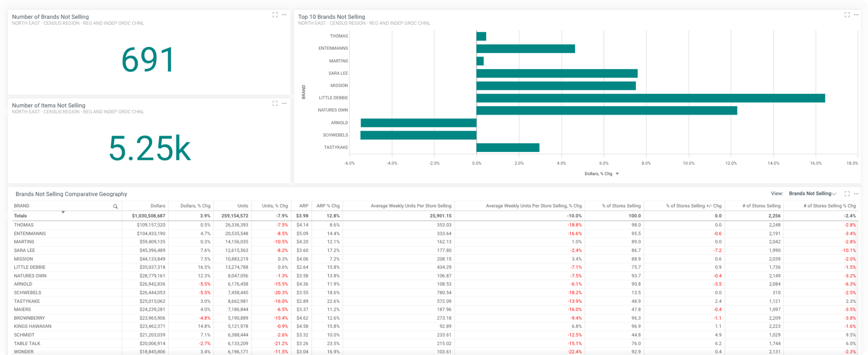868x355 pixels.
Task: Click % of Stores Selling +/- Chg header
Action: tap(694, 206)
